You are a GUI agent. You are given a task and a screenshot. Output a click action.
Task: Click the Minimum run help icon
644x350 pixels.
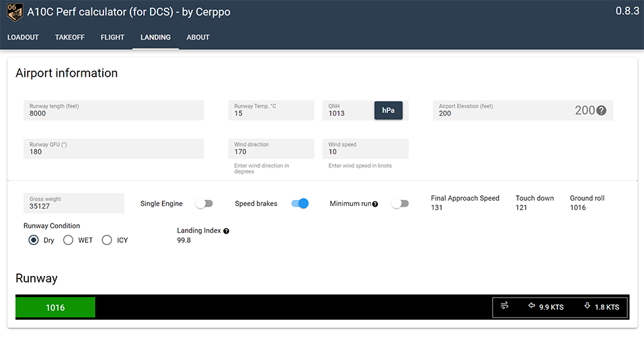(375, 204)
